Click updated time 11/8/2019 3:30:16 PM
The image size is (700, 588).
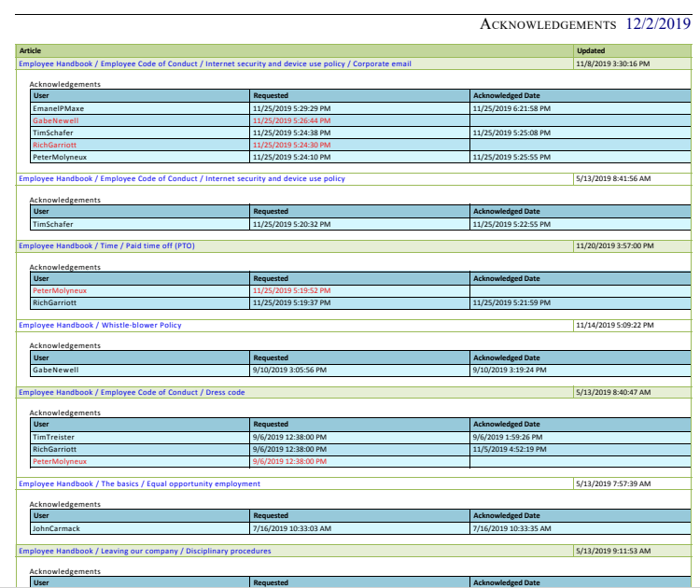tap(613, 63)
